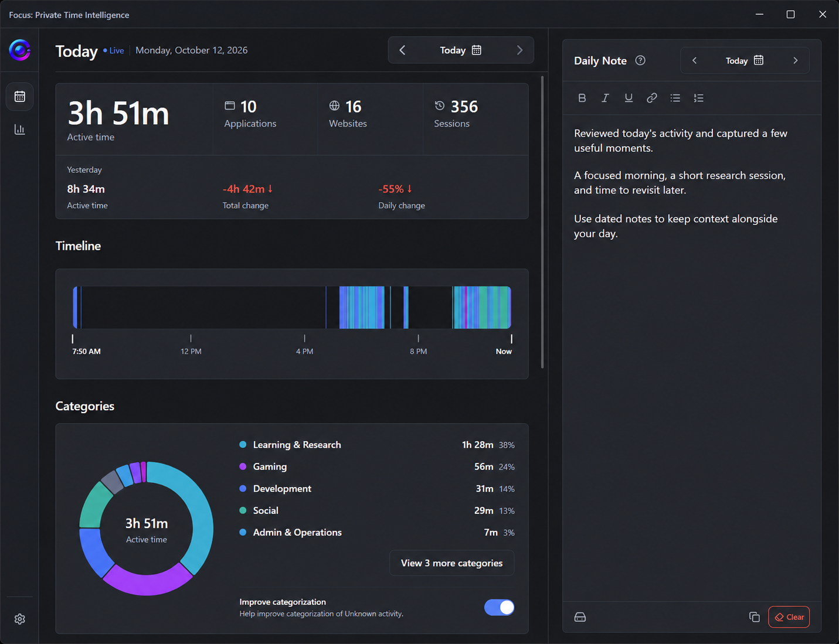Click the purple Gaming segment of donut chart
Viewport: 839px width, 644px height.
(x=147, y=582)
